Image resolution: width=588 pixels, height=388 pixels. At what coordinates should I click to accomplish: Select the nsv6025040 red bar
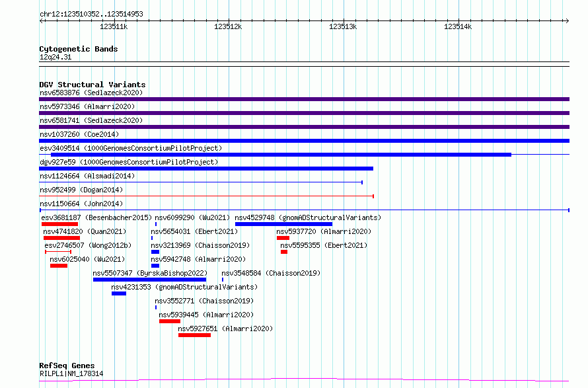tap(59, 266)
